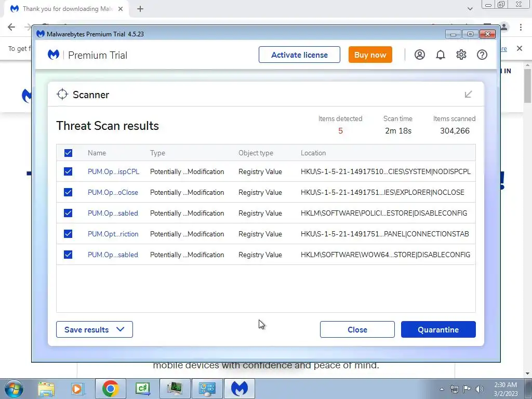Open the C# application taskbar icon
Screen dimensions: 532x399
142,389
